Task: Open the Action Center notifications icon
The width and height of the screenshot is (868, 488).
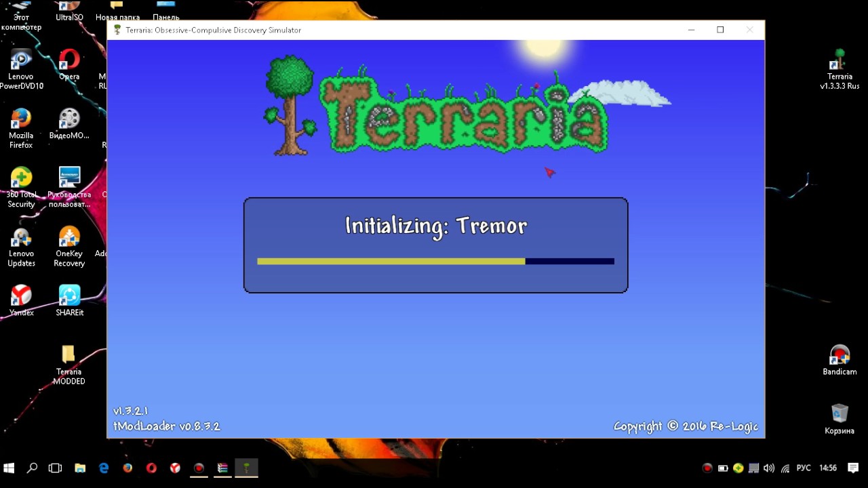Action: pos(854,468)
